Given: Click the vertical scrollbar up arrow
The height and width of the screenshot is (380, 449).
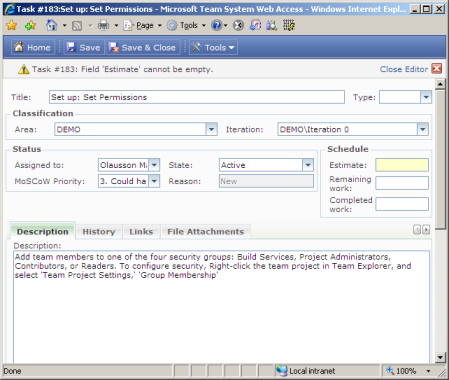Looking at the screenshot, I should 440,84.
